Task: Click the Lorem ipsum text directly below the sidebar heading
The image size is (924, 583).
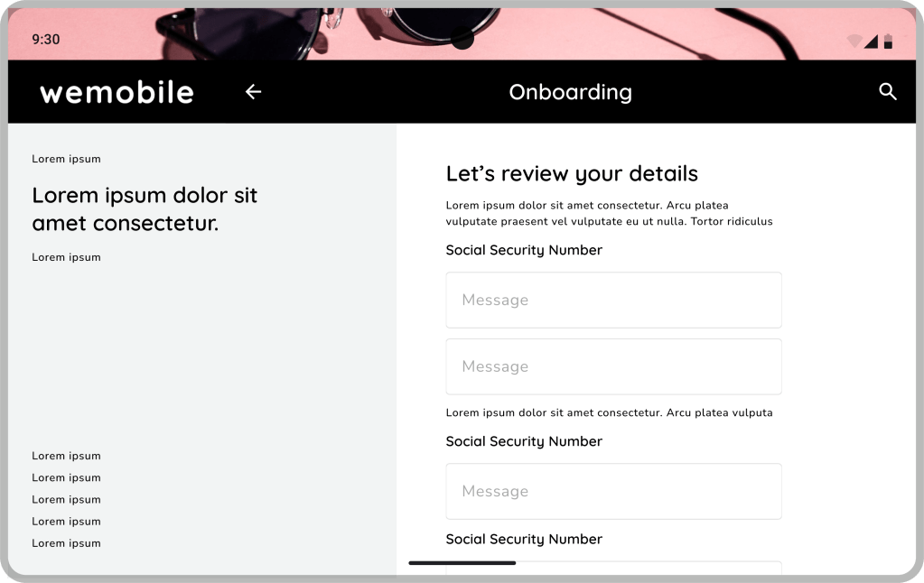Action: 66,257
